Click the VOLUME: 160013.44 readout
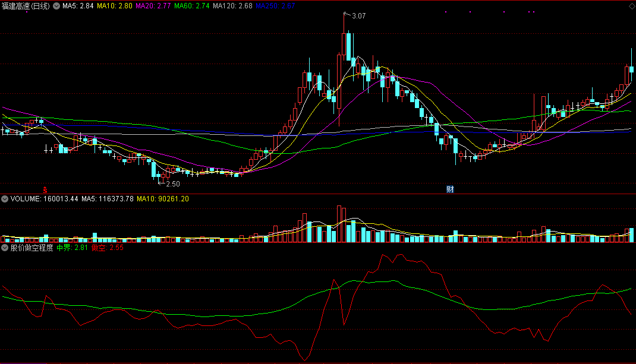The width and height of the screenshot is (636, 364). [x=44, y=199]
